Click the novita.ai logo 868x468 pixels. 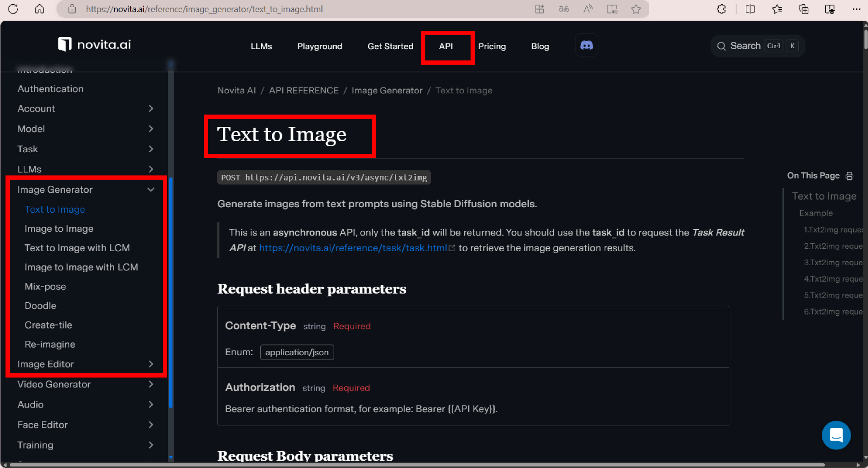point(95,44)
